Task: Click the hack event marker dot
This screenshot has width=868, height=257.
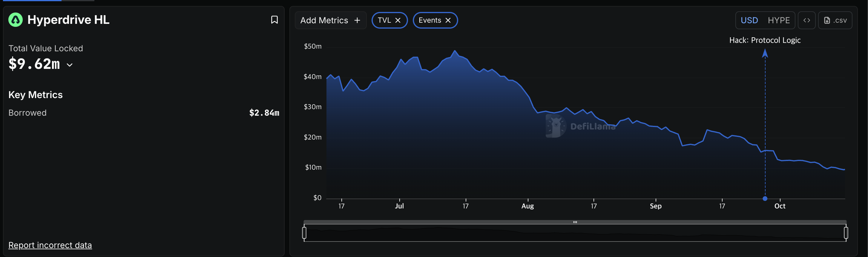Action: [x=765, y=199]
